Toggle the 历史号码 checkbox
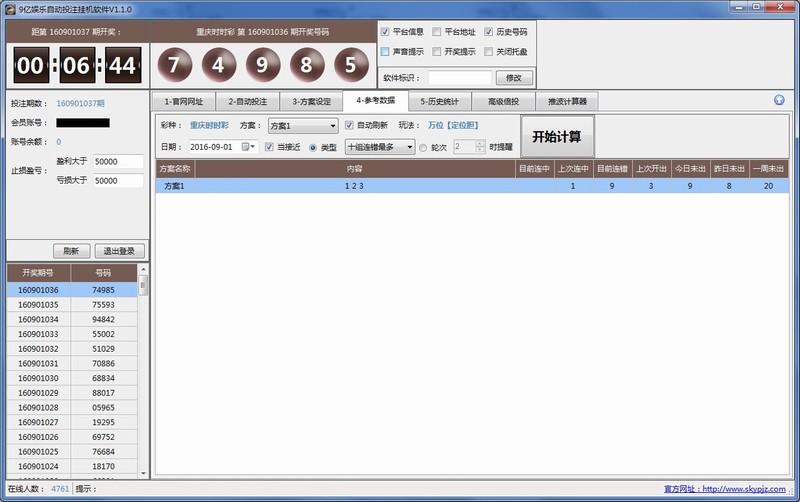The width and height of the screenshot is (800, 502). point(488,32)
